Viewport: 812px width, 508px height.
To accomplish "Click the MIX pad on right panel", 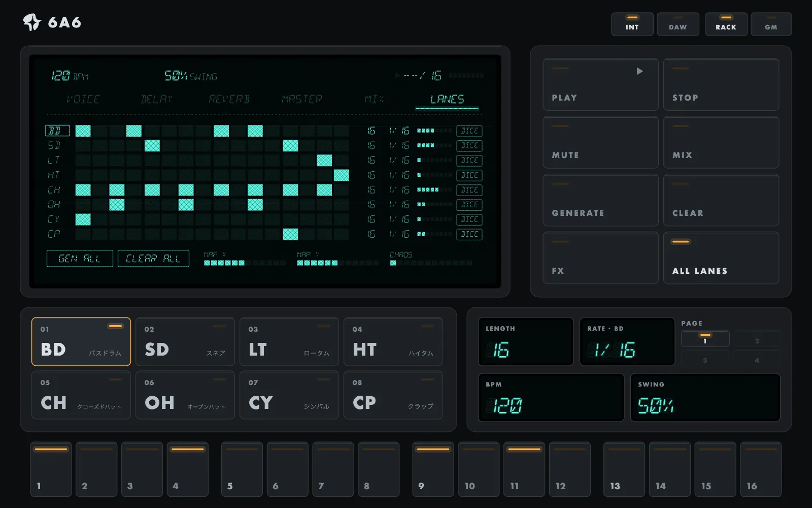I will 721,142.
